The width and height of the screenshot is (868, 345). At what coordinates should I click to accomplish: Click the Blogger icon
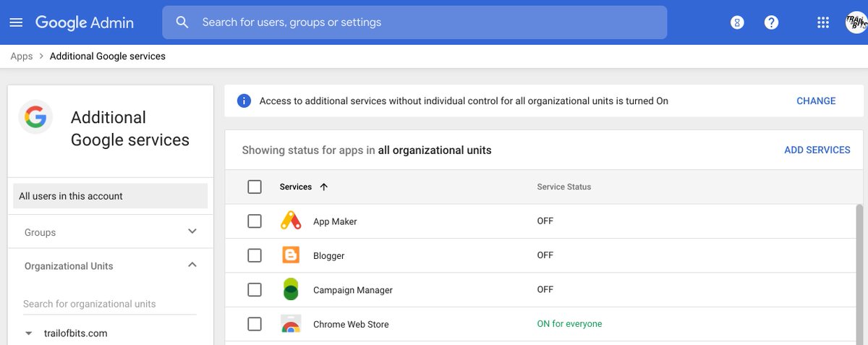(x=291, y=255)
